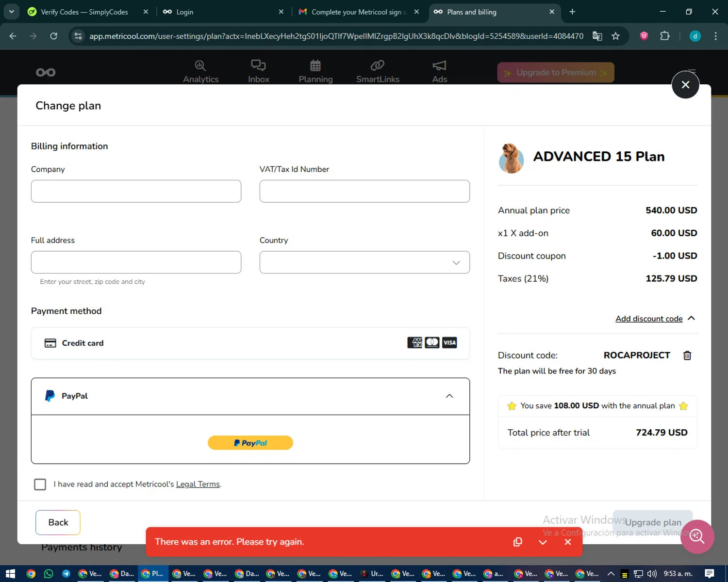Pay with the yellow PayPal button
Viewport: 728px width, 582px height.
[250, 443]
